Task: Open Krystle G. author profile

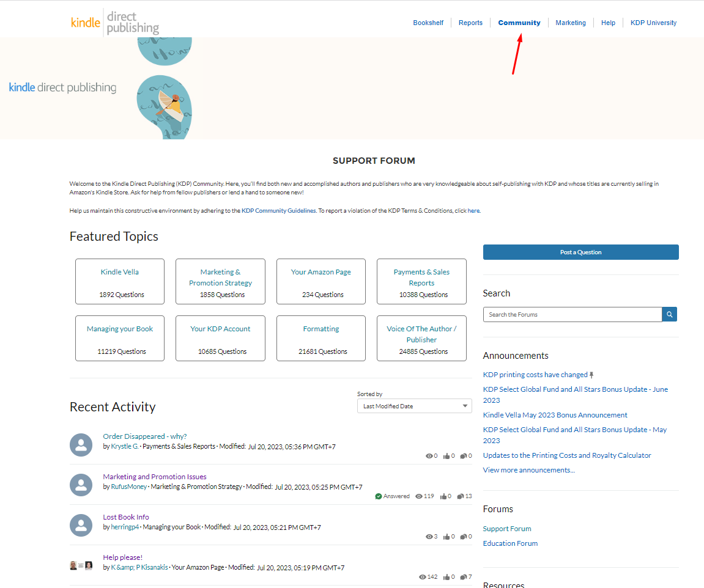Action: (125, 447)
